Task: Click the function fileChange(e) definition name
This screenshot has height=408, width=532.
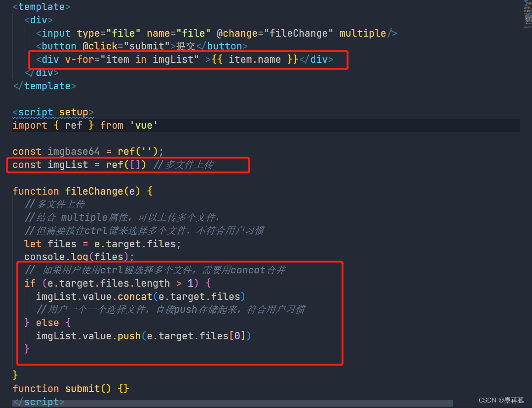Action: (x=94, y=191)
